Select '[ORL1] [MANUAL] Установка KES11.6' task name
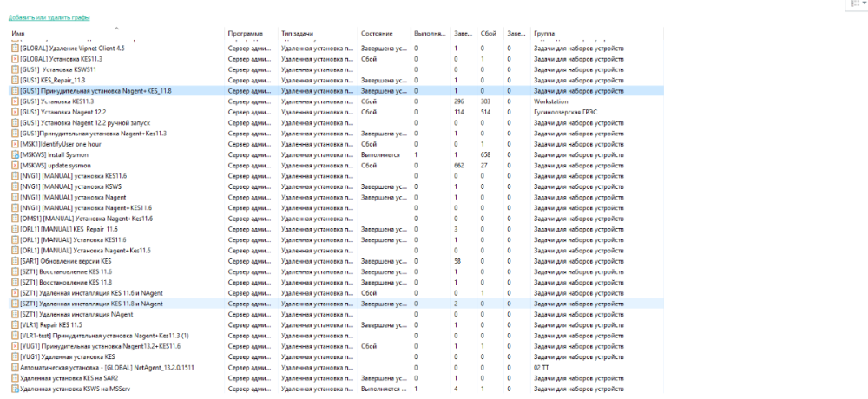 (x=73, y=239)
